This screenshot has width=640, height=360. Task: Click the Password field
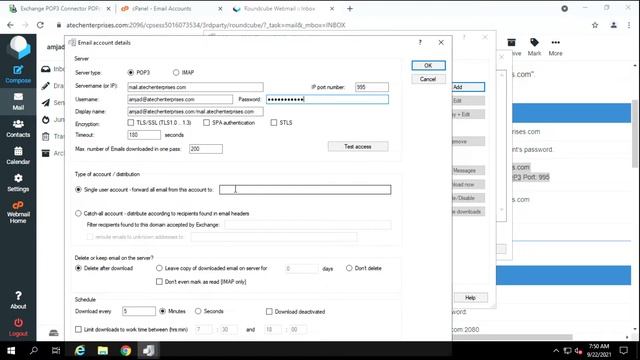tap(327, 99)
